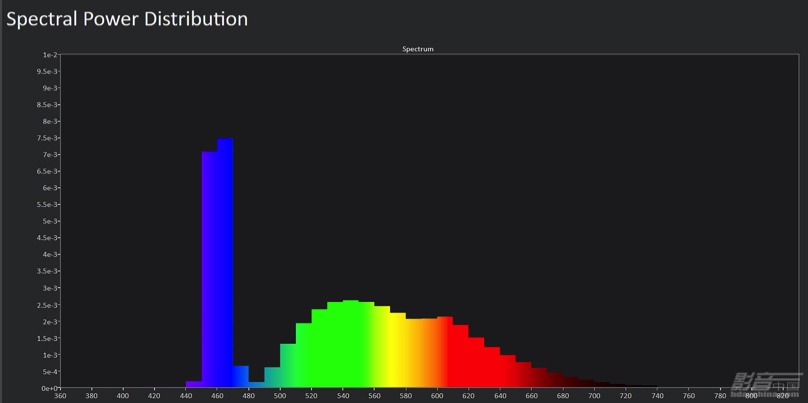Click the Spectrum chart title
808x403 pixels.
point(418,49)
